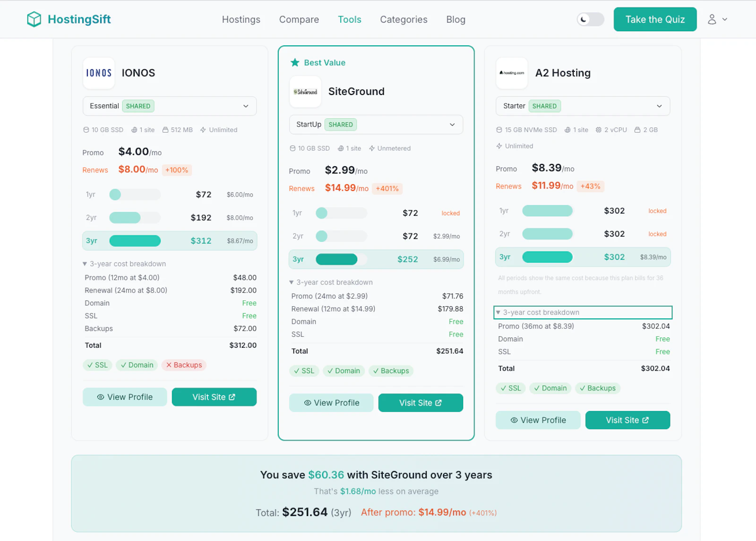Image resolution: width=756 pixels, height=541 pixels.
Task: Click the IONOS provider logo
Action: [99, 73]
